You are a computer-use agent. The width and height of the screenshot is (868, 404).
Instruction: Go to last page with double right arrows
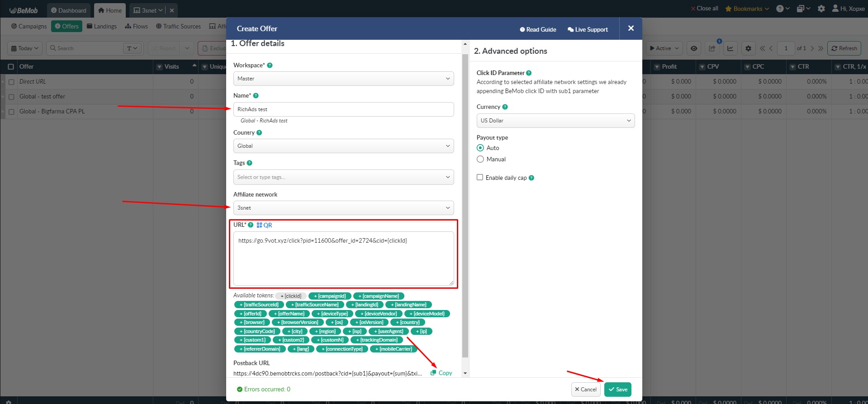pyautogui.click(x=821, y=48)
